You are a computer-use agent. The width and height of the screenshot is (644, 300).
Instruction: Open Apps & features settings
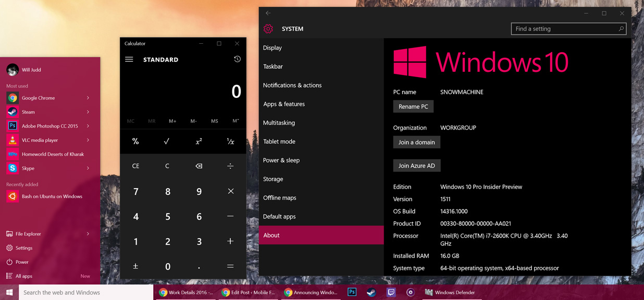point(321,104)
